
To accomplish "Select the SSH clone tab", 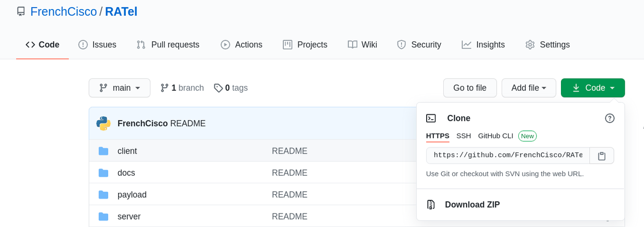I will click(464, 136).
